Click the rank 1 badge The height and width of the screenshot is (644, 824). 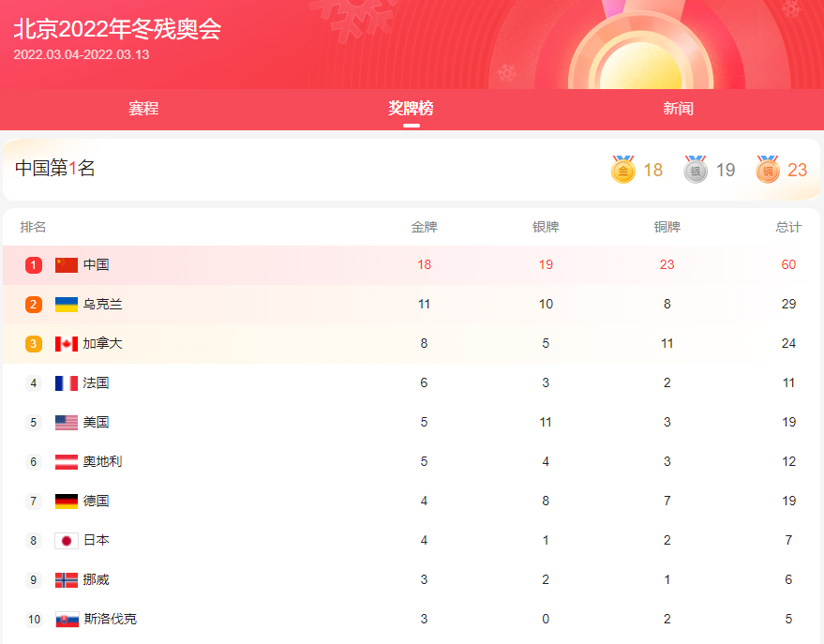coord(34,265)
